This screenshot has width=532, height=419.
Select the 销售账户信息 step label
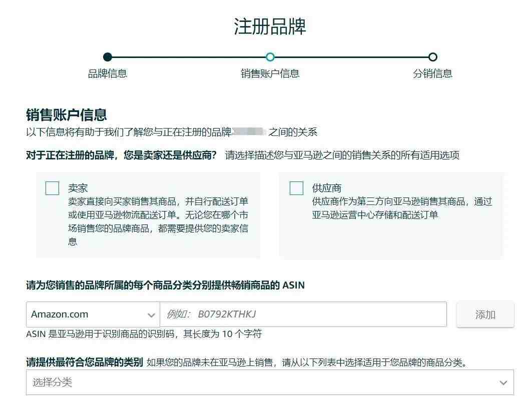tap(270, 73)
